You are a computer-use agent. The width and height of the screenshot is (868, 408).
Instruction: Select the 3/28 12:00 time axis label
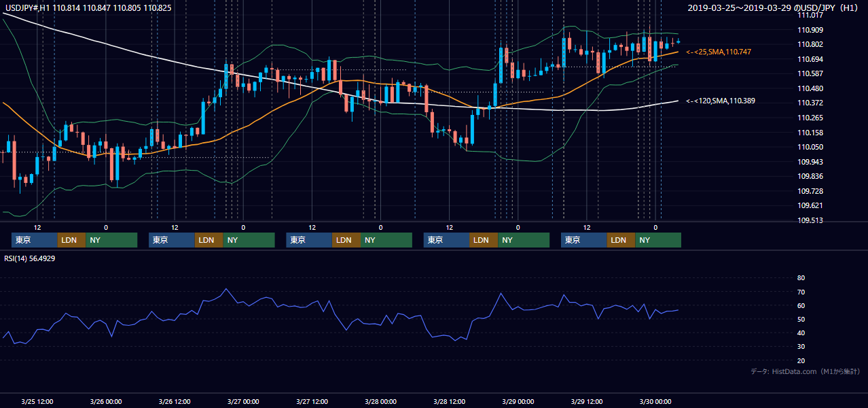[449, 401]
